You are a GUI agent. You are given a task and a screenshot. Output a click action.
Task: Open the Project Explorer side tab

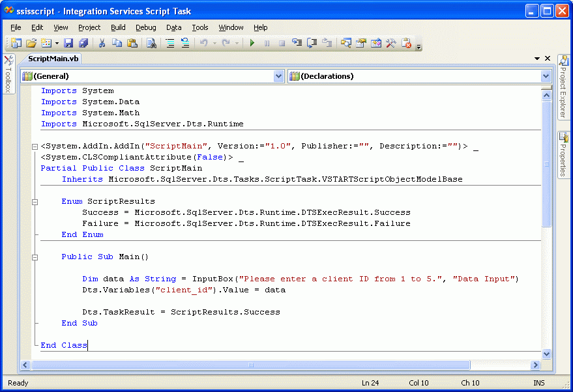(x=564, y=87)
